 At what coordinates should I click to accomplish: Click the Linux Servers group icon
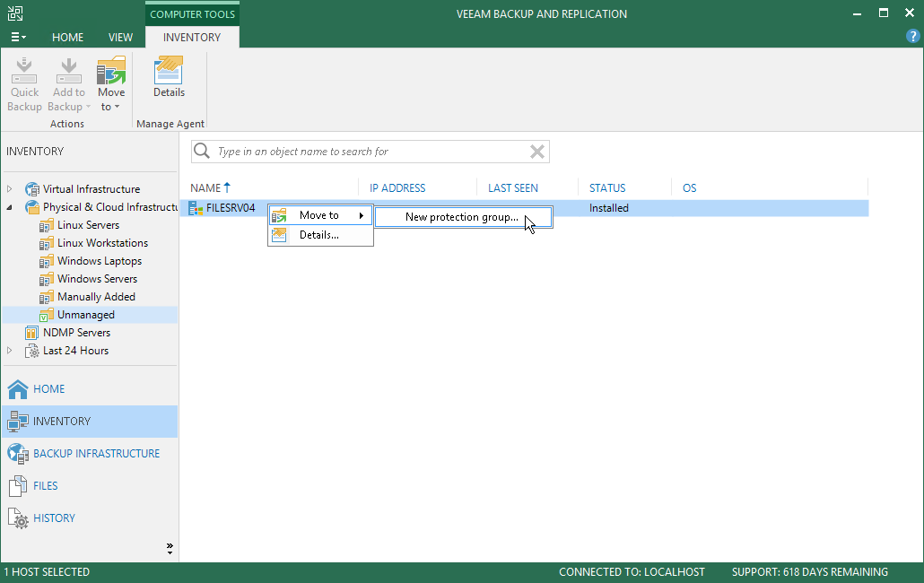pyautogui.click(x=47, y=225)
